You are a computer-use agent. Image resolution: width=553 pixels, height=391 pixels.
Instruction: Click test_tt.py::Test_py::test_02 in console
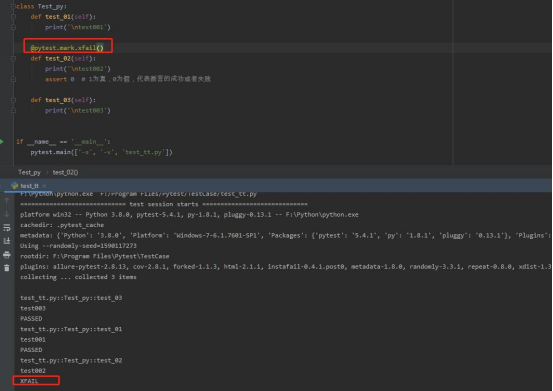[71, 361]
